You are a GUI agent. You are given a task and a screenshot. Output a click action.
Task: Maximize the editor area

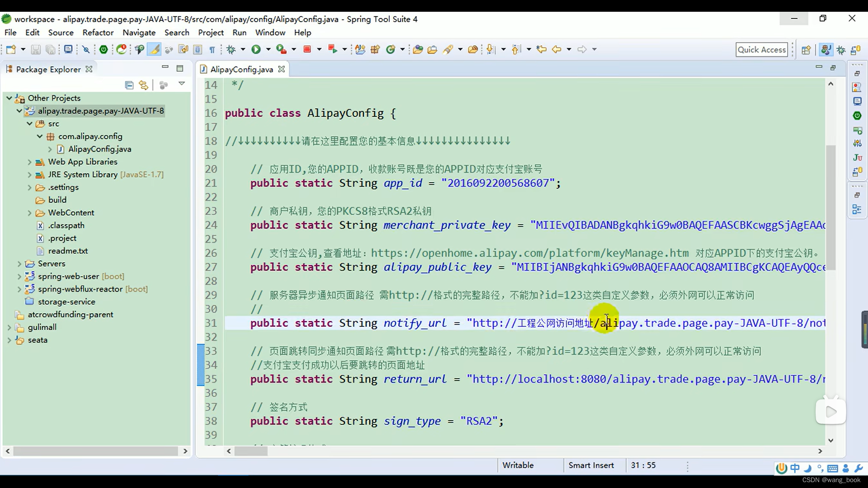(x=833, y=68)
